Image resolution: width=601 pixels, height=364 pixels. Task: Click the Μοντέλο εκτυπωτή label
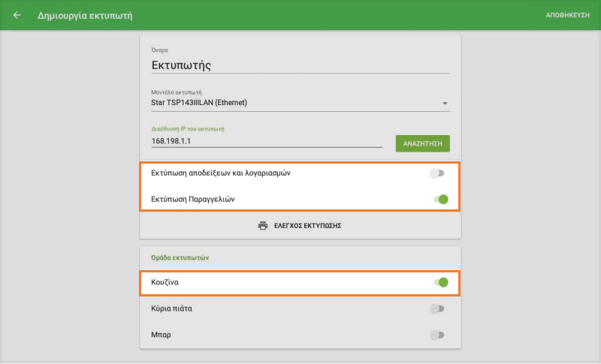[177, 92]
